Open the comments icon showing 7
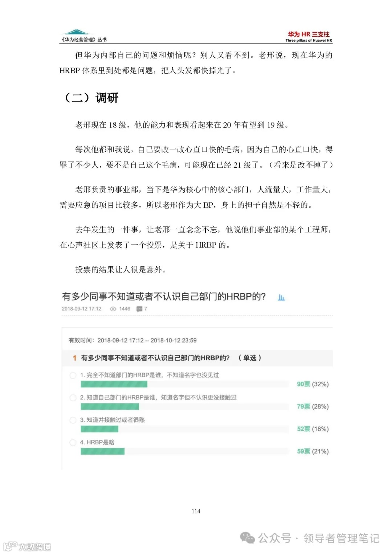Image resolution: width=392 pixels, height=554 pixels. (139, 309)
